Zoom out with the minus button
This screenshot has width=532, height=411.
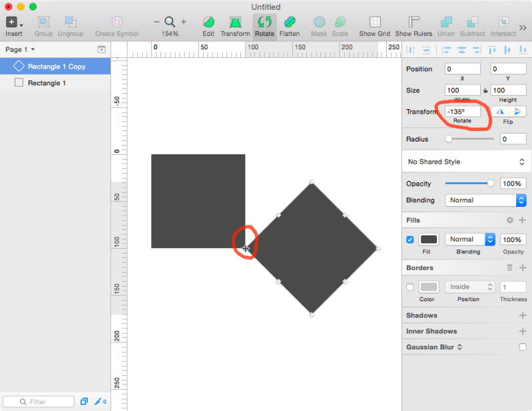156,22
